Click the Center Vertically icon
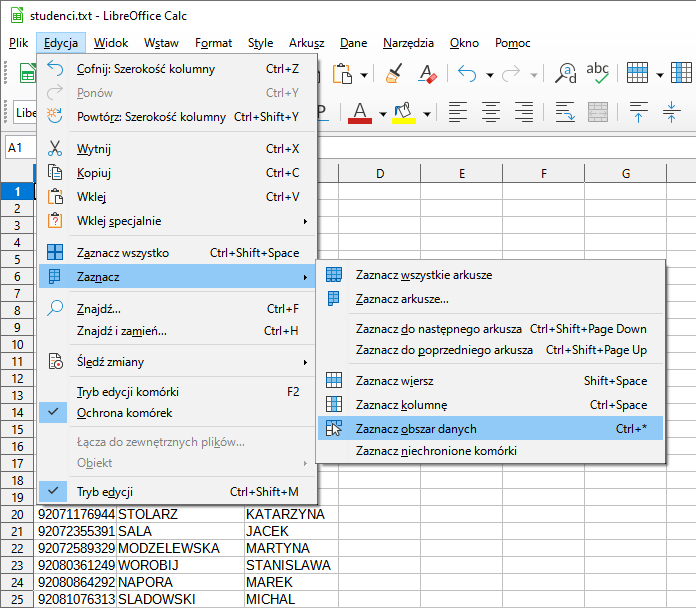The height and width of the screenshot is (608, 696). [x=671, y=112]
